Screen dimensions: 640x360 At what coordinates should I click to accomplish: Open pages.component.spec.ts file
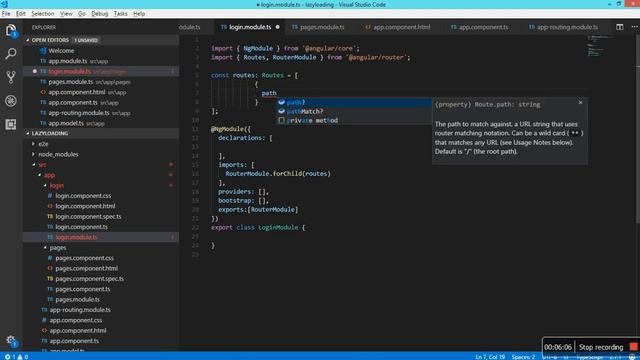point(89,279)
